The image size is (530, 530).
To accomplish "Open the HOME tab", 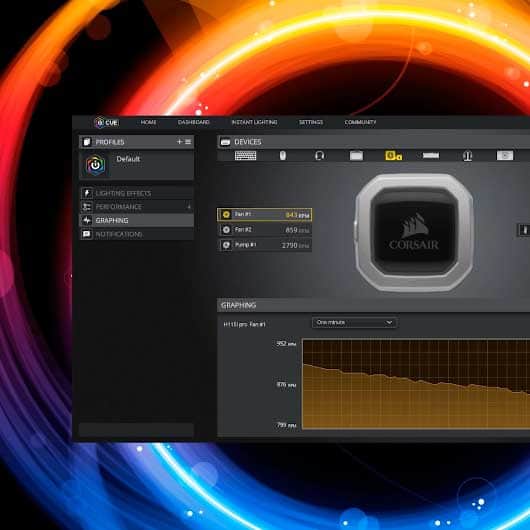I will coord(148,122).
